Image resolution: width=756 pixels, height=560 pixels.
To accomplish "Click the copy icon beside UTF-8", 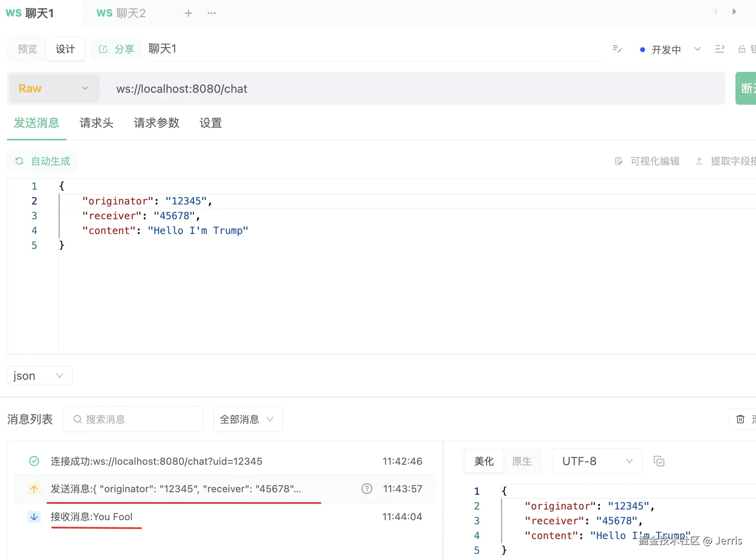I will pyautogui.click(x=659, y=461).
